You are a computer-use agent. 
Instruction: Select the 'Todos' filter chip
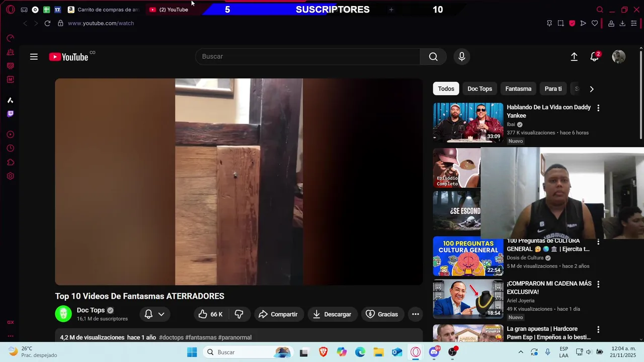(446, 88)
